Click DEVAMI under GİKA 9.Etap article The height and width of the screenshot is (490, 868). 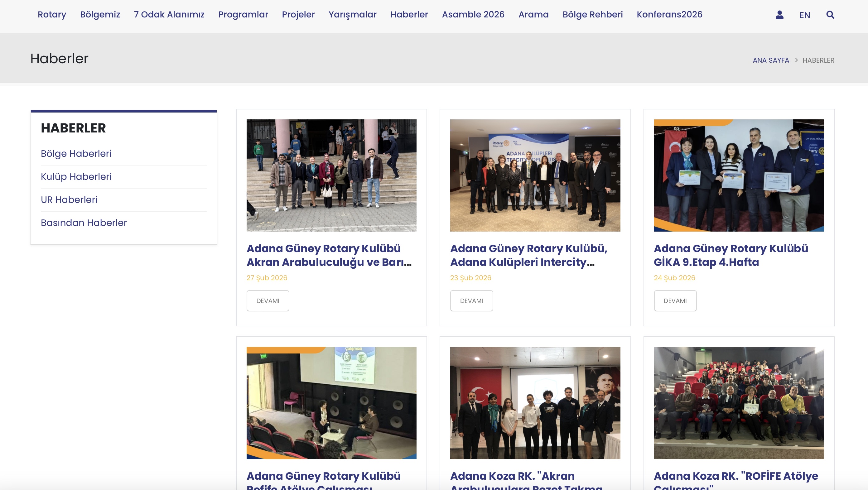(675, 301)
